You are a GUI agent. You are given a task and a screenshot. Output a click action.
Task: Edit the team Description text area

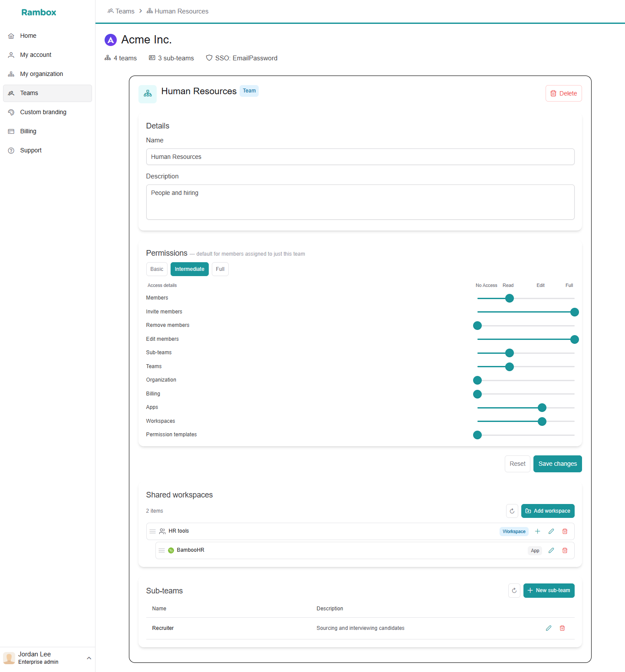[360, 202]
